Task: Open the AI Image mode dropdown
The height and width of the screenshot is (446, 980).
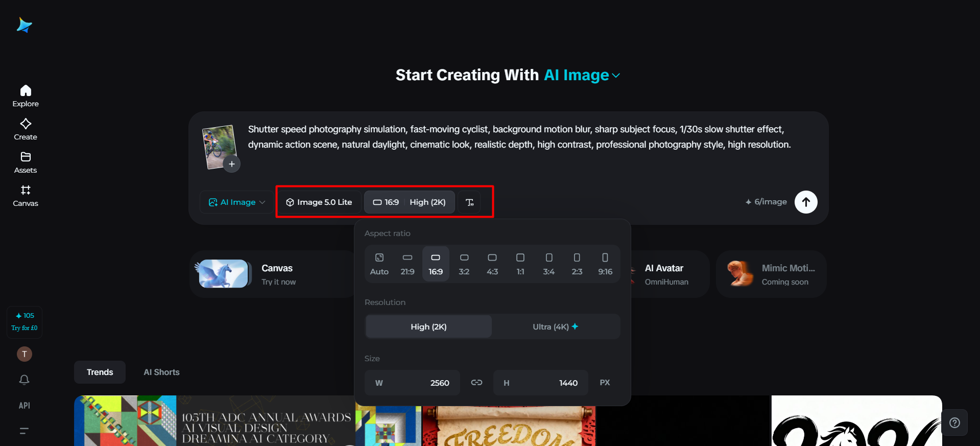Action: [x=237, y=202]
